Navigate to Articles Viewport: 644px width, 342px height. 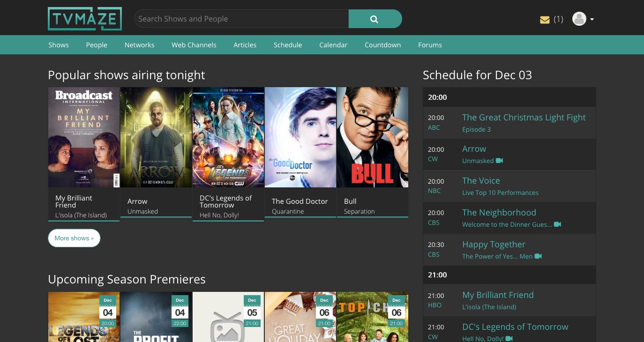click(x=245, y=45)
